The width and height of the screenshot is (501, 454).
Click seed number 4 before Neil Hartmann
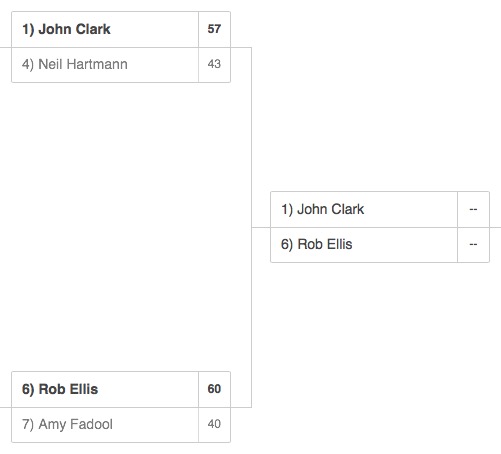tap(28, 64)
